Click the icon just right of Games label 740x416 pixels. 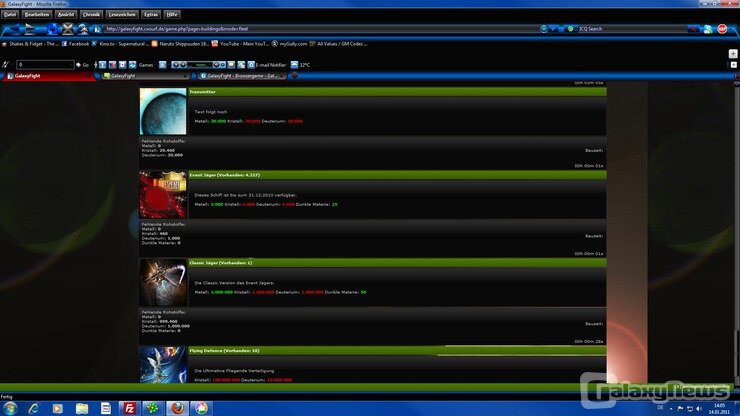(162, 65)
